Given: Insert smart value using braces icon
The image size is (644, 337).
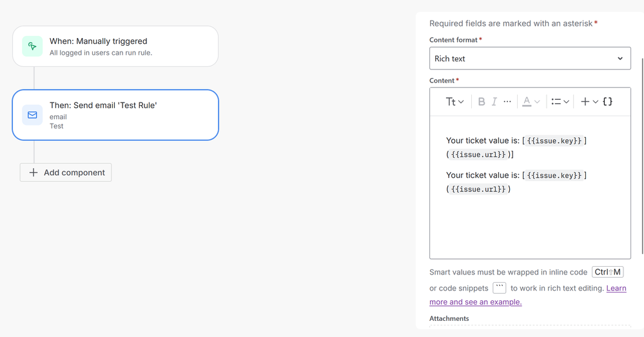Looking at the screenshot, I should (x=607, y=102).
